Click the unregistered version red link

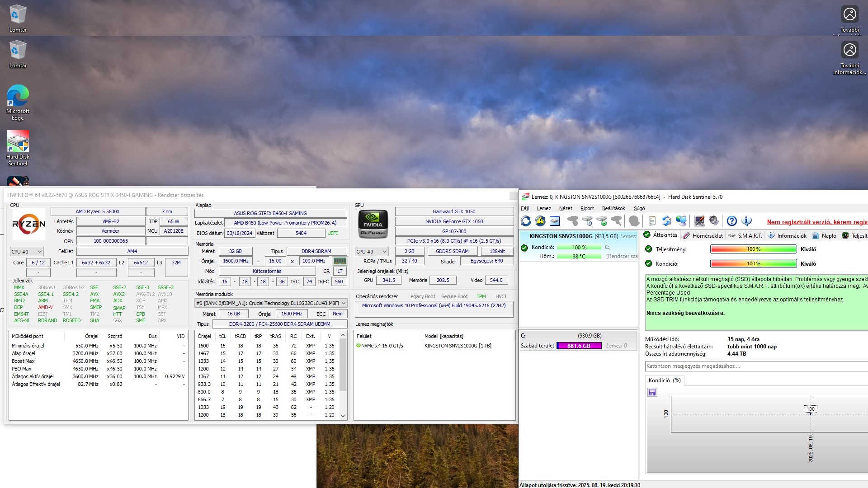(x=816, y=222)
